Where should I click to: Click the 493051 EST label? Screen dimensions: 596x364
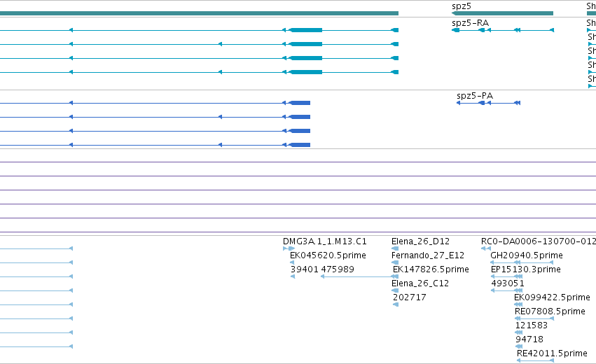[508, 283]
